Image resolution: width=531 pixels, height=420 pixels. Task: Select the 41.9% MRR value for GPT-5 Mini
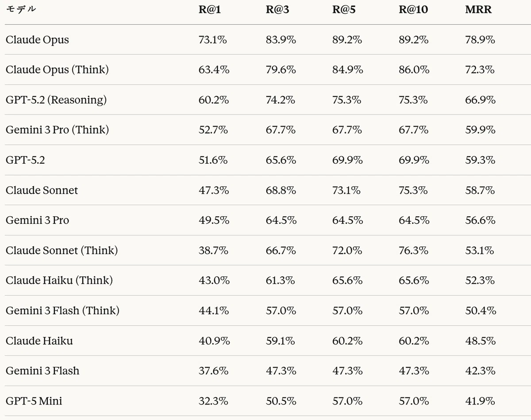pyautogui.click(x=480, y=401)
